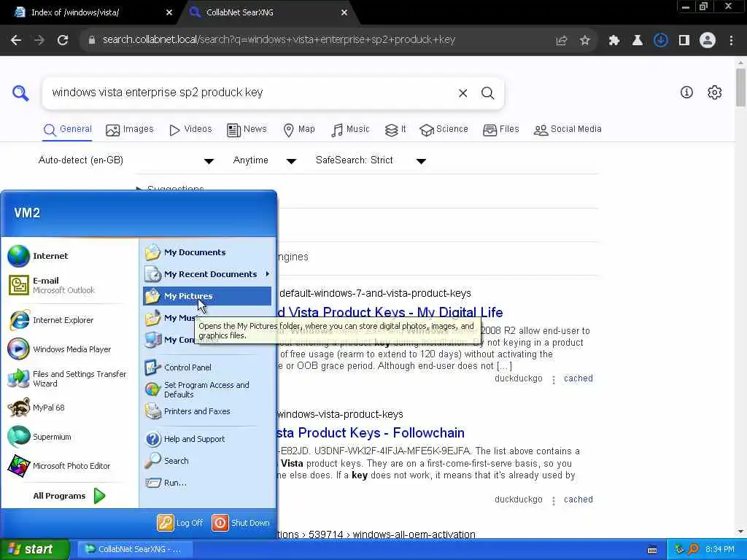
Task: Click Log Off button
Action: click(180, 523)
